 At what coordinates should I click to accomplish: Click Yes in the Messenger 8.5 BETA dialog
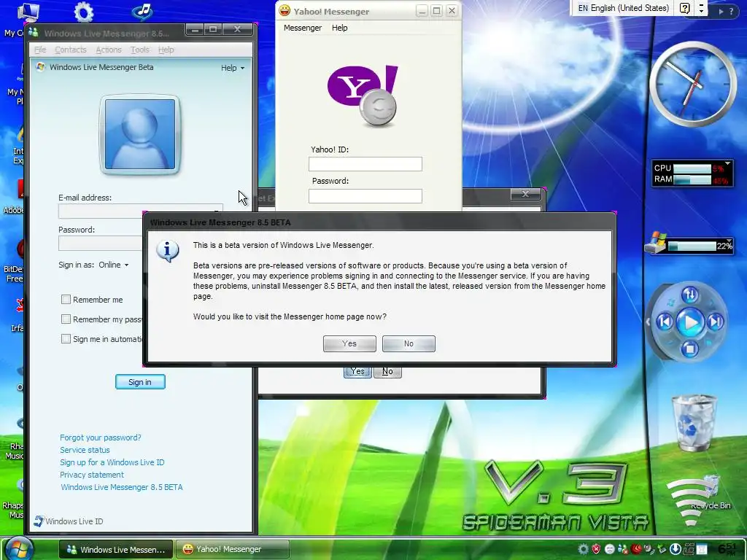(x=349, y=343)
